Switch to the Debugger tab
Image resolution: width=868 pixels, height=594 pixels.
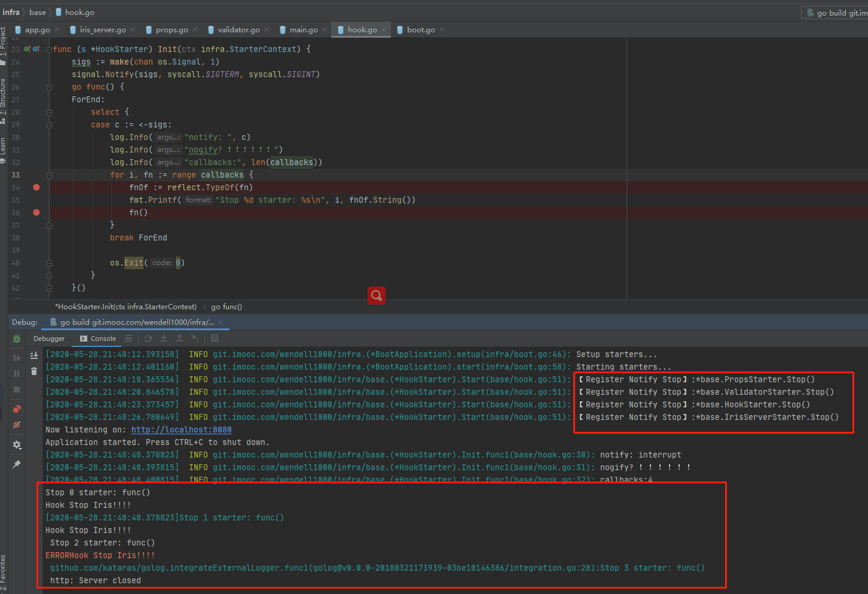49,339
